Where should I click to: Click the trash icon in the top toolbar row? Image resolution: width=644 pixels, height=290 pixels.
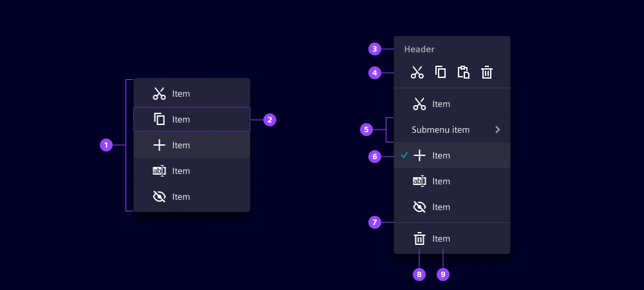point(487,73)
